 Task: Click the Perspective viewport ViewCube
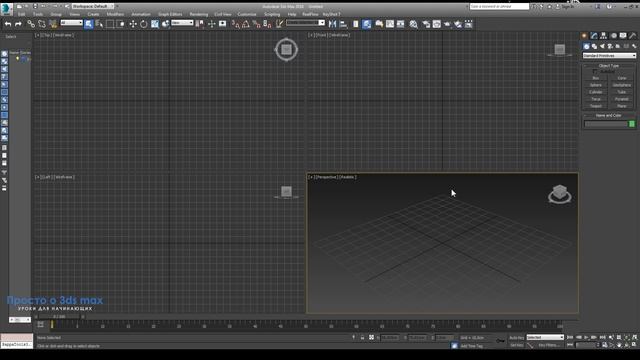tap(560, 194)
